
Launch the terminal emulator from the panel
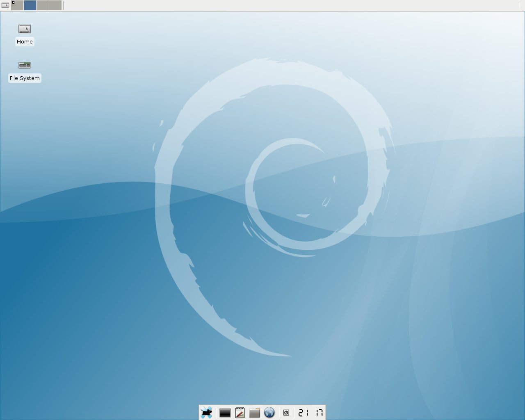tap(225, 413)
